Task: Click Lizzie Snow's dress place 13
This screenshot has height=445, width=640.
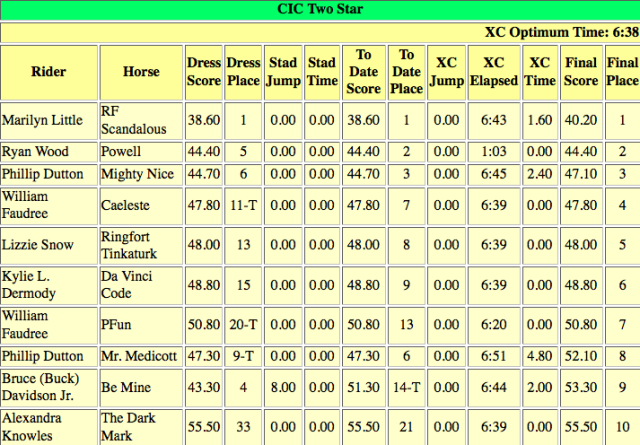Action: [243, 245]
